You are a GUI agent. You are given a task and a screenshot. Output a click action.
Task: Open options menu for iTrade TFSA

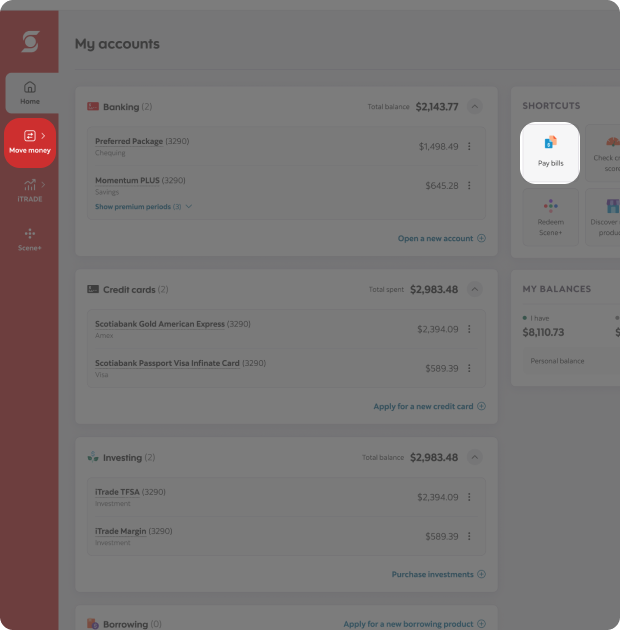coord(469,497)
